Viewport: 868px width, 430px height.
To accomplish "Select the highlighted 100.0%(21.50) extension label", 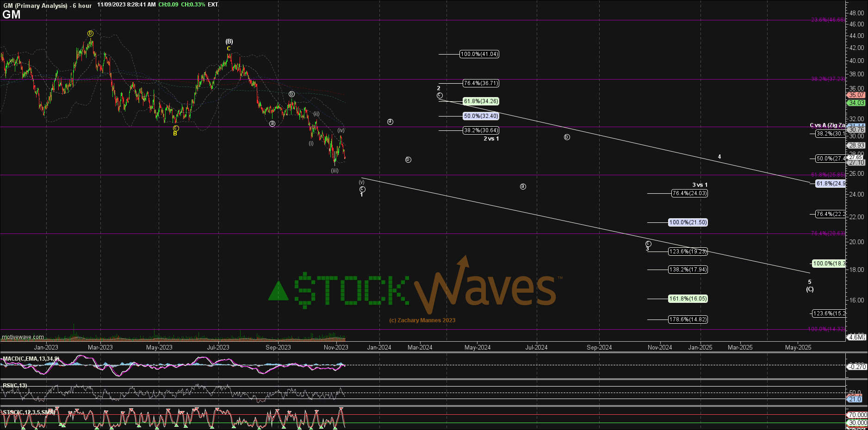I will tap(688, 222).
